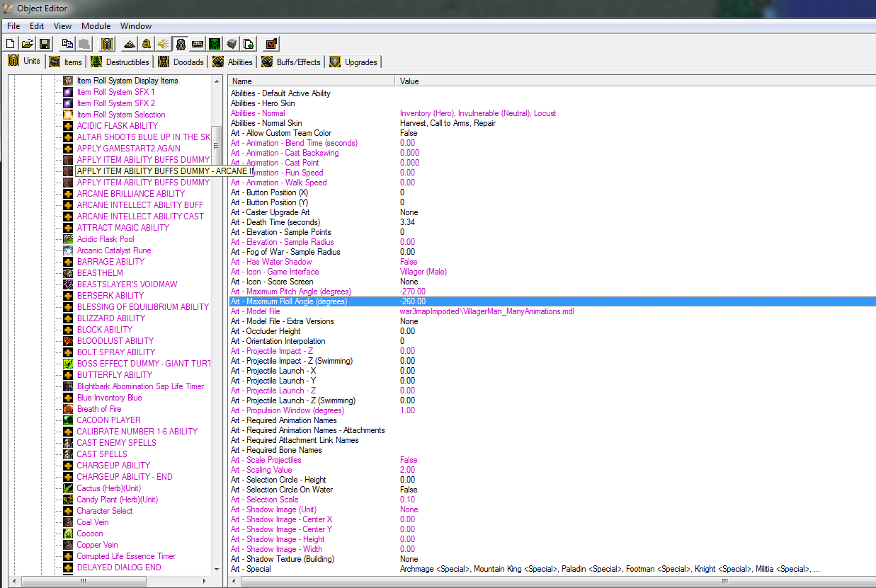This screenshot has height=588, width=876.
Task: Select the DELAYED DIALOG END unit
Action: click(119, 567)
